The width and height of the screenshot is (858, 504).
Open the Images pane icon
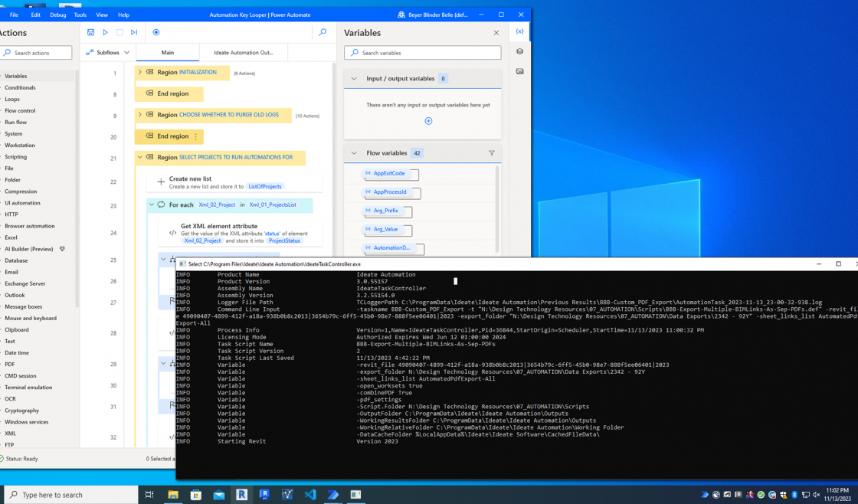pyautogui.click(x=519, y=71)
